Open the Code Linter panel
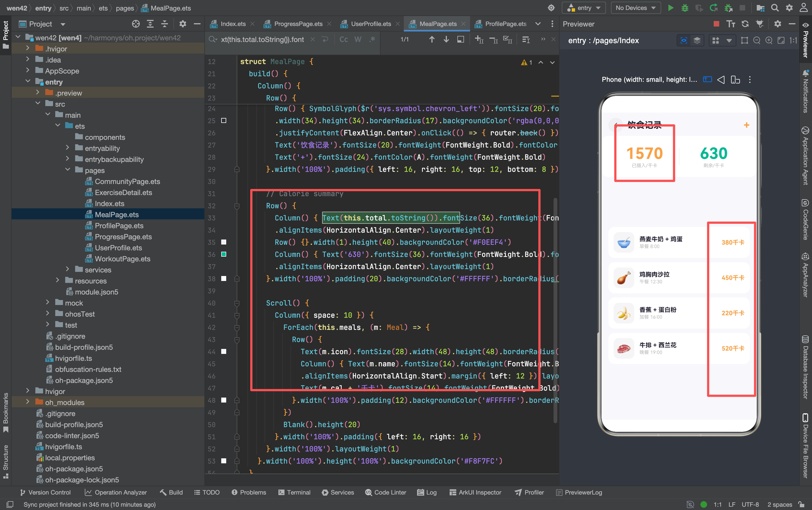This screenshot has width=812, height=510. pos(386,493)
